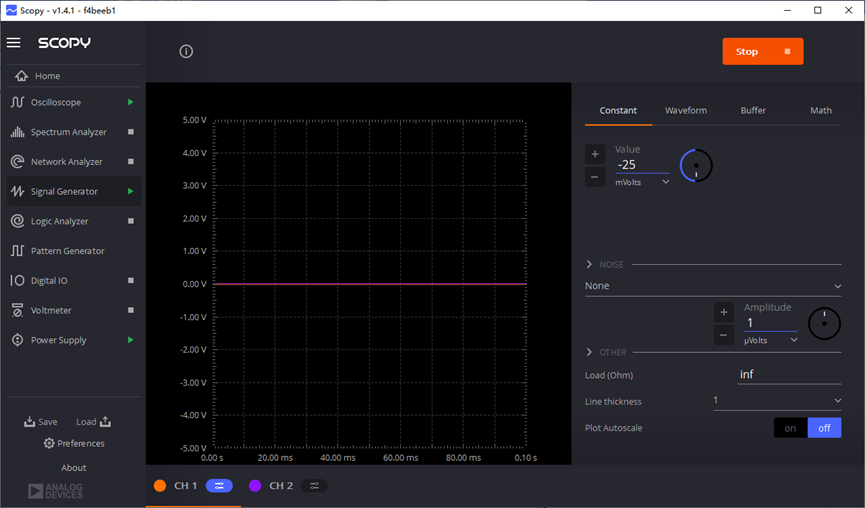
Task: Open the Network Analyzer icon
Action: pyautogui.click(x=18, y=162)
